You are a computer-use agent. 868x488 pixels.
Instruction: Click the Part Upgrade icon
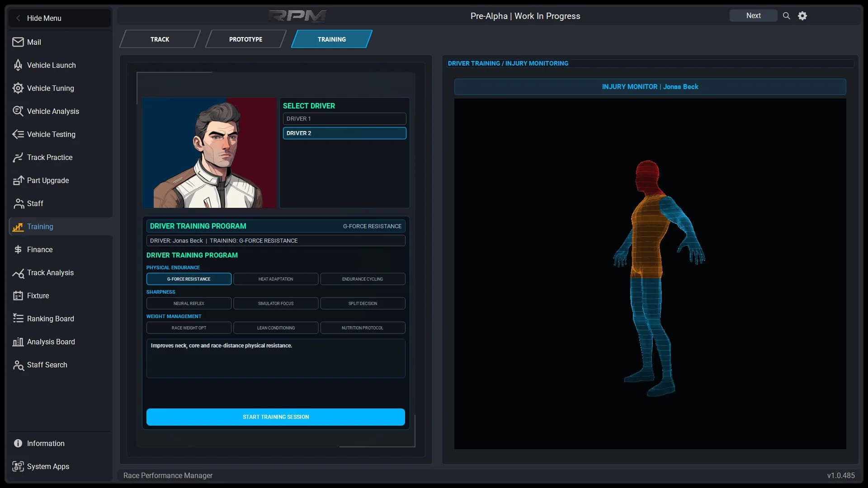(x=18, y=180)
